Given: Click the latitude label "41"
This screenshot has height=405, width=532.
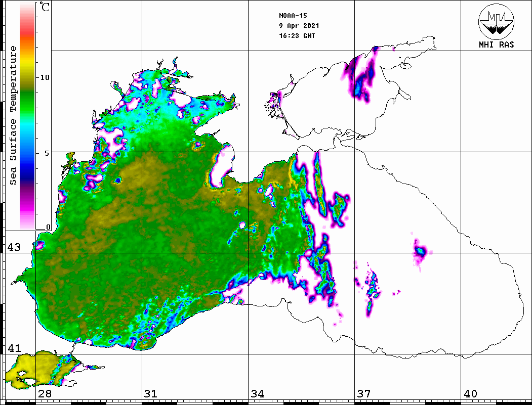Looking at the screenshot, I should (x=14, y=348).
